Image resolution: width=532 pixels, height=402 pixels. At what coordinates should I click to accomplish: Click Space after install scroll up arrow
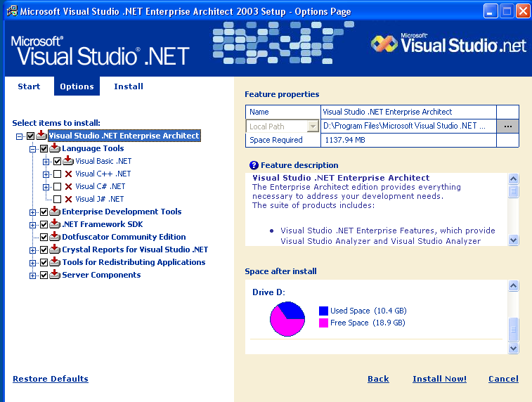pyautogui.click(x=513, y=285)
